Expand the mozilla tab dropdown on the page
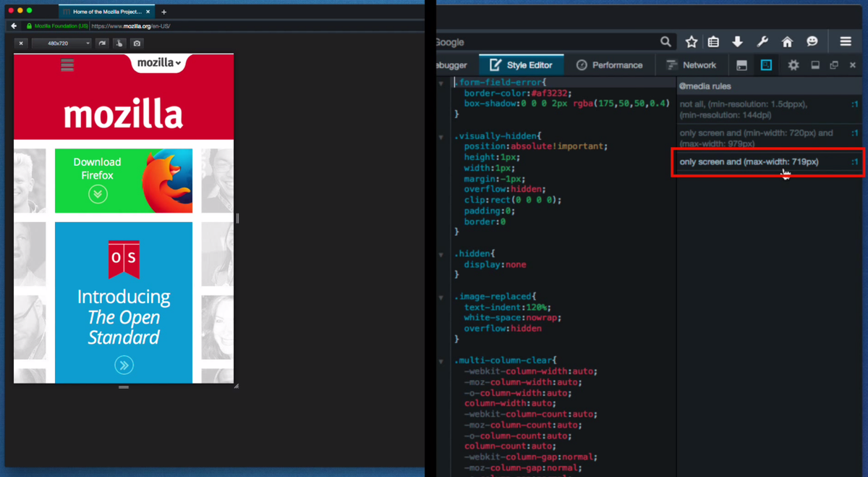868x477 pixels. [159, 63]
